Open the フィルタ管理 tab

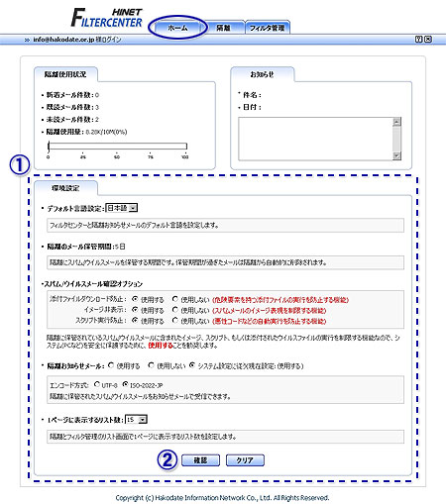tap(267, 28)
